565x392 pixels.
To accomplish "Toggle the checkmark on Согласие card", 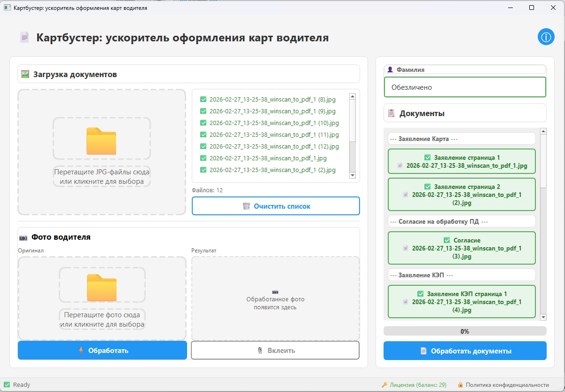I will (447, 240).
